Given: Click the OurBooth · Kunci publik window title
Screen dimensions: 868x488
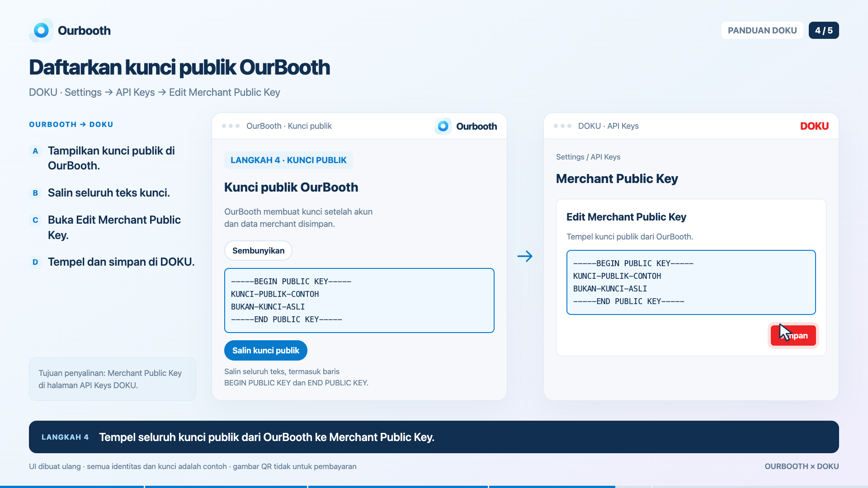Looking at the screenshot, I should tap(289, 126).
